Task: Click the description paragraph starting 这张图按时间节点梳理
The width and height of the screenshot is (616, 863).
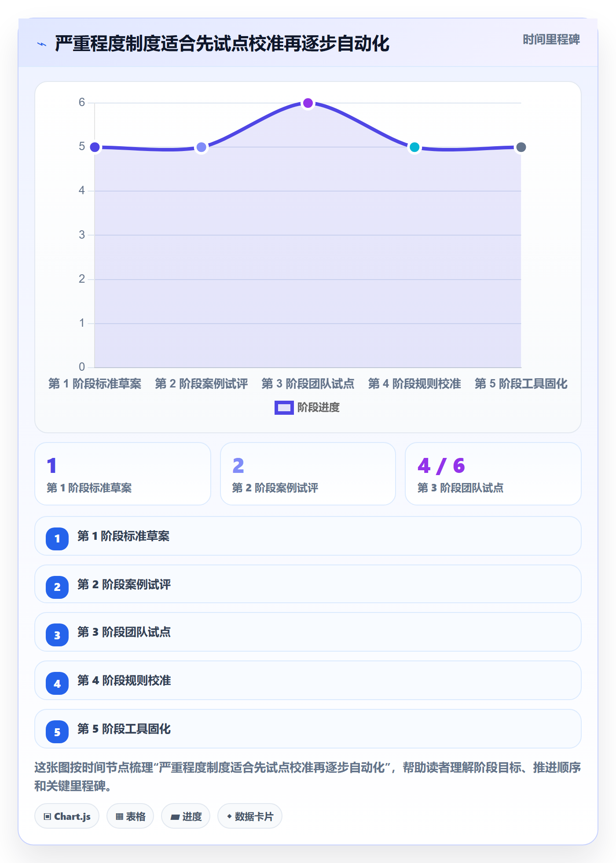Action: point(308,777)
